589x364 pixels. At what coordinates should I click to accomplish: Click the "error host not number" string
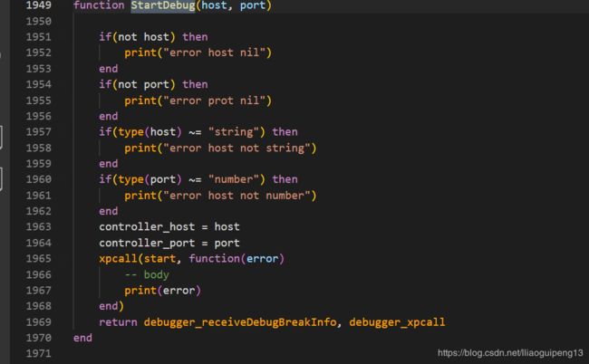tap(237, 196)
